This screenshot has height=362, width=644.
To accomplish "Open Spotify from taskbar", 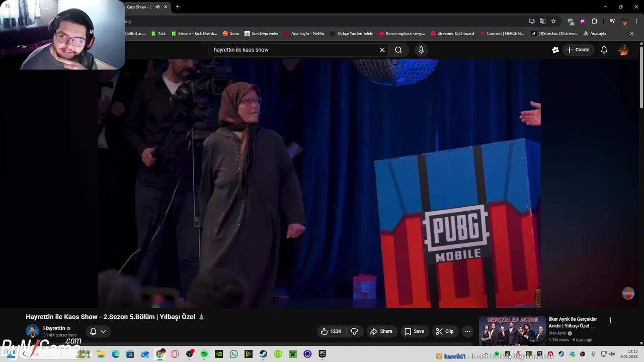I will pos(204,354).
